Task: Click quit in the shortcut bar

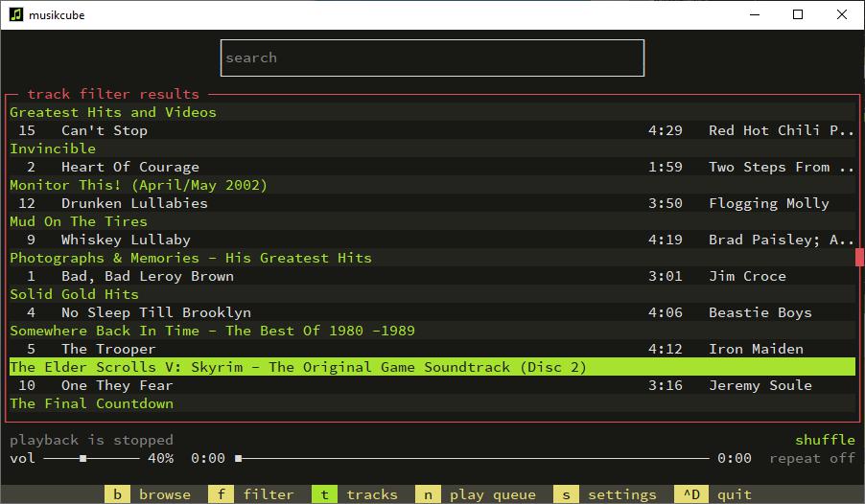Action: pyautogui.click(x=713, y=494)
